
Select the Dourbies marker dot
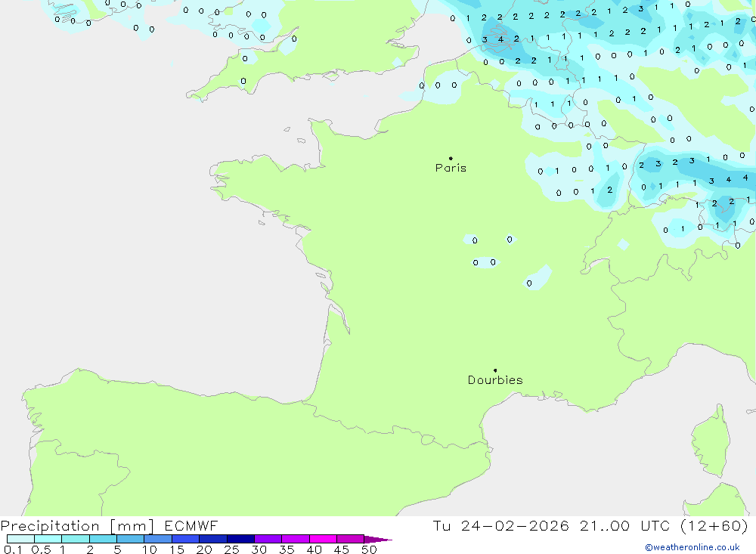[x=495, y=370]
